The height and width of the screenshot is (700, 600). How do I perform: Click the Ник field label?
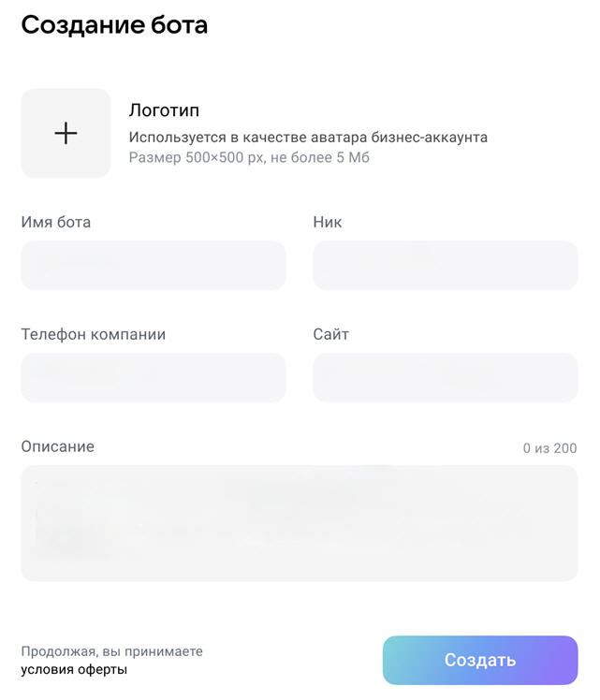point(328,223)
